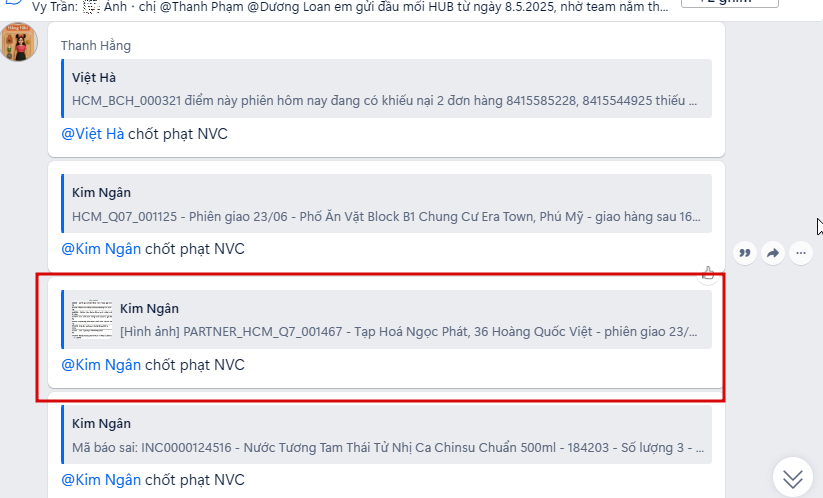Open pinned message from Vy Trần
This screenshot has width=823, height=498.
[x=350, y=6]
